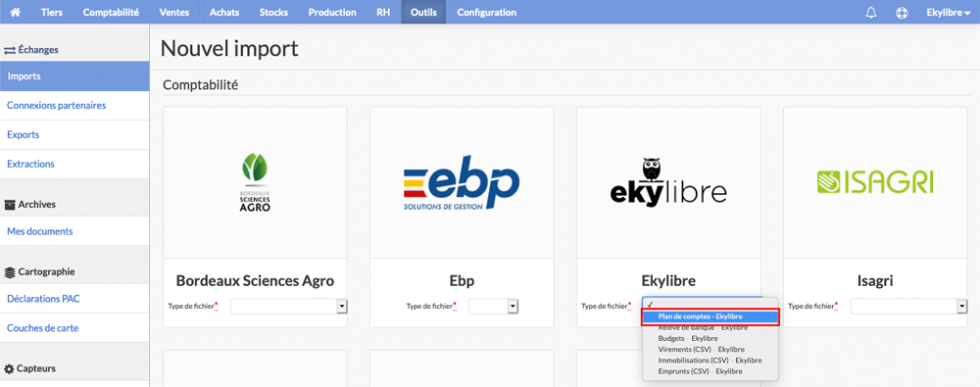This screenshot has width=980, height=387.
Task: Open the Achats menu
Action: pos(225,12)
